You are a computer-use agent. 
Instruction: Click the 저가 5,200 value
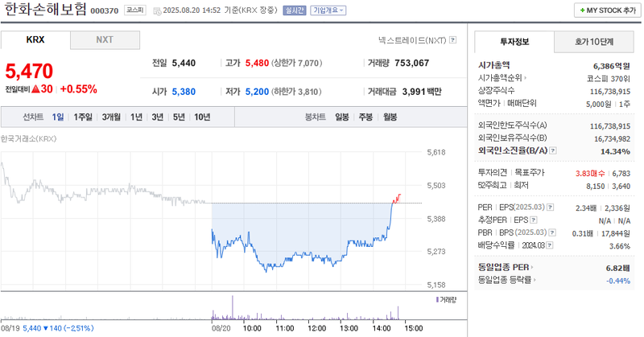pyautogui.click(x=257, y=92)
